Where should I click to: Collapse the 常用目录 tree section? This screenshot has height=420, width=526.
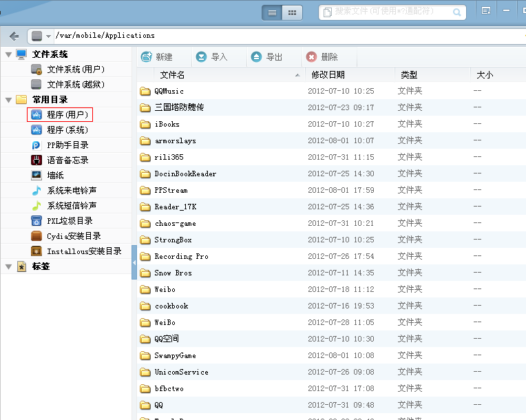point(8,100)
